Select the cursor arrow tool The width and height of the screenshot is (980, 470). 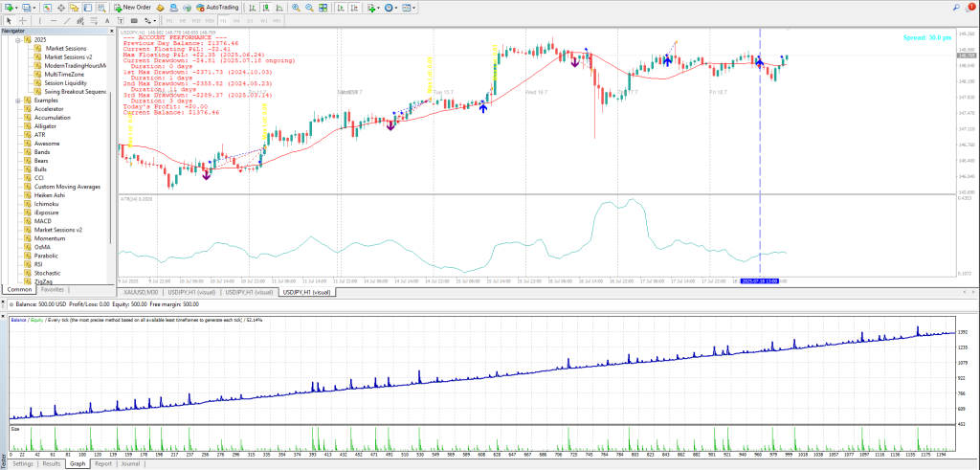pos(9,19)
